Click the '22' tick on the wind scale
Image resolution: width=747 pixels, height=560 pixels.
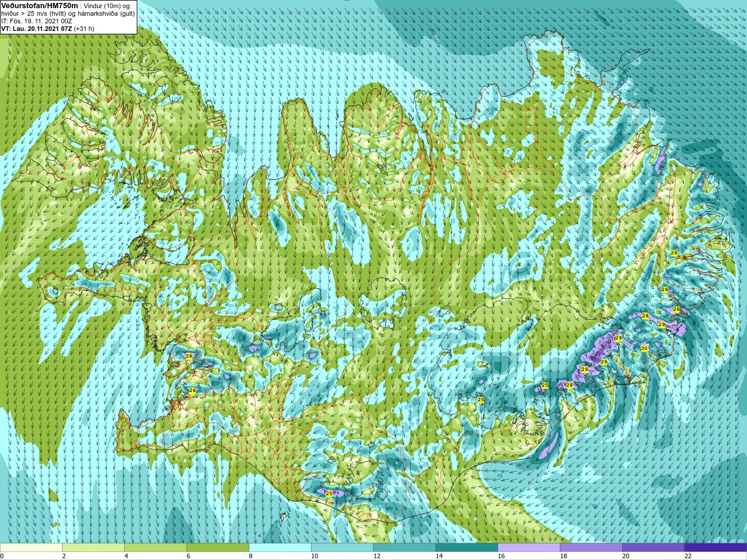pos(688,556)
